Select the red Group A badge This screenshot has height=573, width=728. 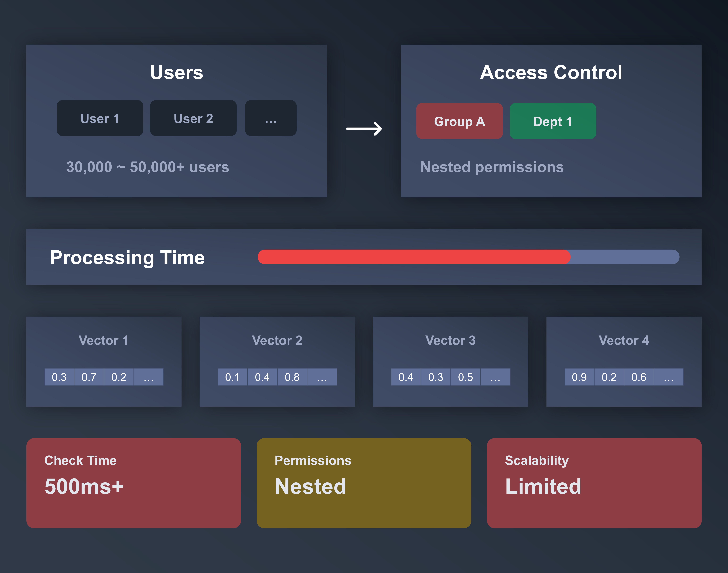tap(459, 121)
